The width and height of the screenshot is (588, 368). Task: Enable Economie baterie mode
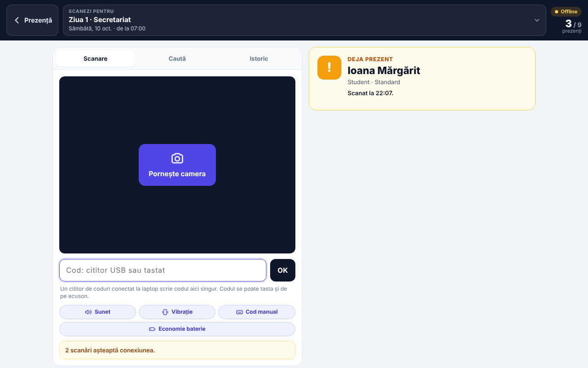point(177,329)
